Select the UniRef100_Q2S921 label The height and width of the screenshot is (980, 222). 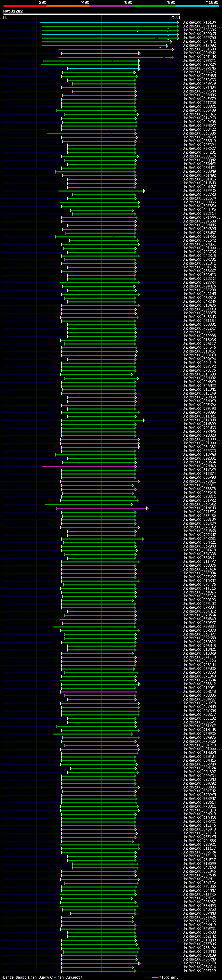199,844
